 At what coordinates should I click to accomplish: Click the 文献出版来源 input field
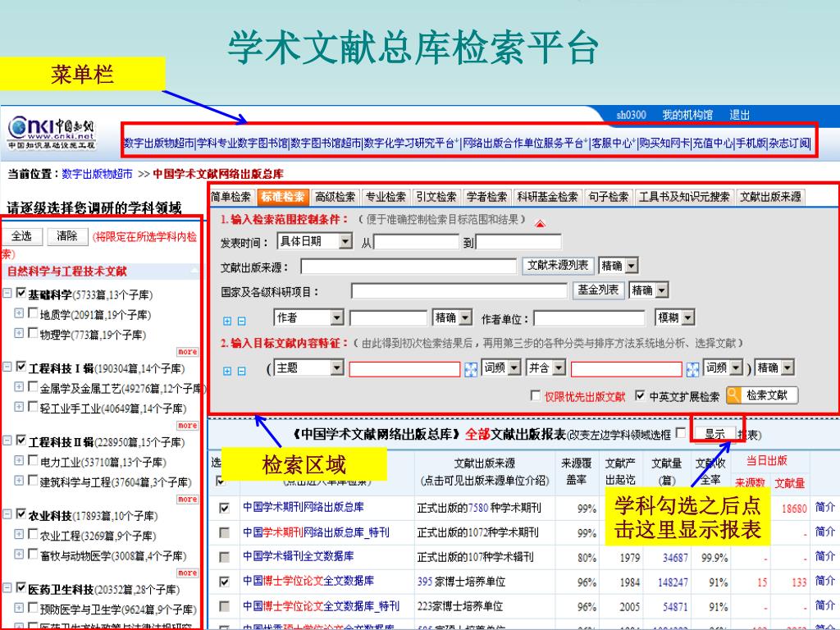pos(409,267)
